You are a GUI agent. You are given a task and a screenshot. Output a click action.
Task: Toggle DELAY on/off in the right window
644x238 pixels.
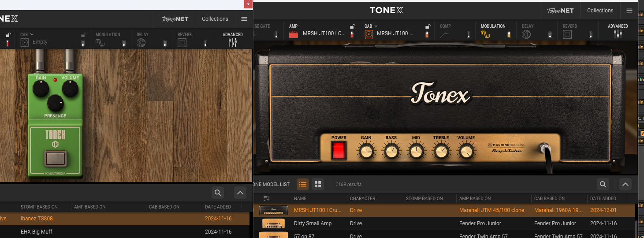(550, 35)
